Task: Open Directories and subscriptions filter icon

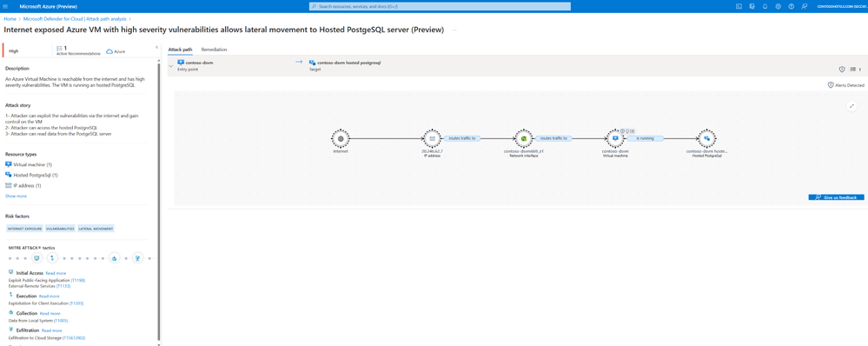Action: tap(752, 7)
